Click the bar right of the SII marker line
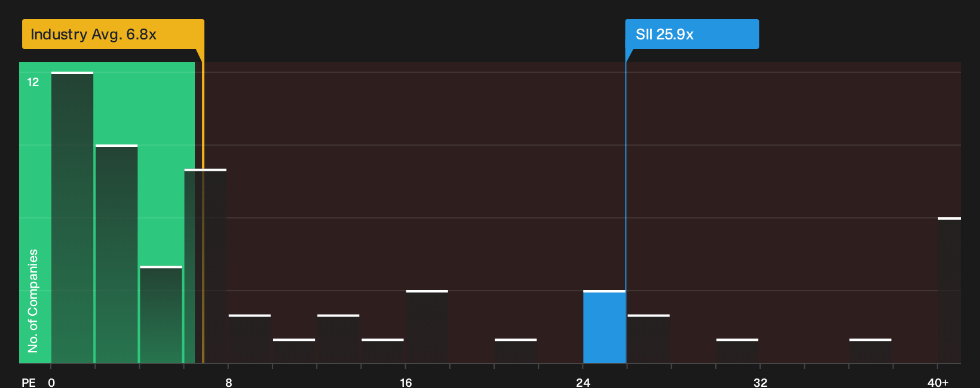 tap(648, 338)
